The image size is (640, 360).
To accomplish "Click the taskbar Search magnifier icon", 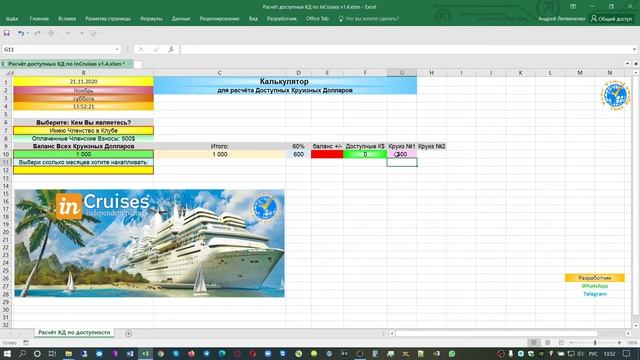I will [x=22, y=353].
